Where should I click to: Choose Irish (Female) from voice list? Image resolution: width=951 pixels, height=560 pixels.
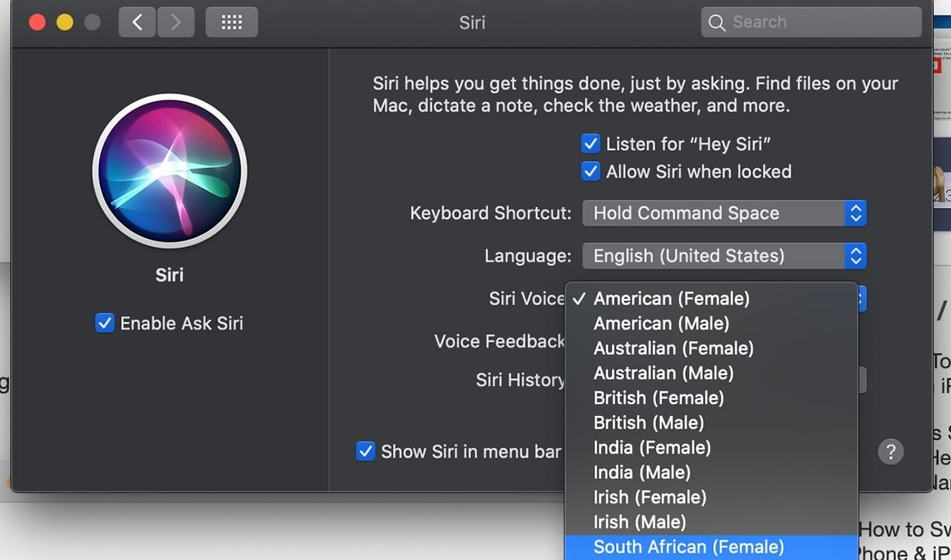pos(649,498)
